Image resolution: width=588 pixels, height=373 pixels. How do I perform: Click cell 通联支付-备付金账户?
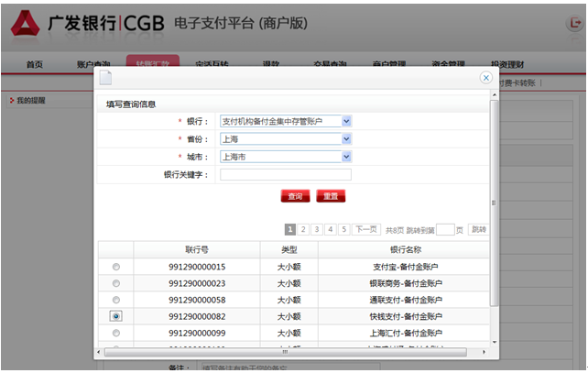[x=406, y=300]
